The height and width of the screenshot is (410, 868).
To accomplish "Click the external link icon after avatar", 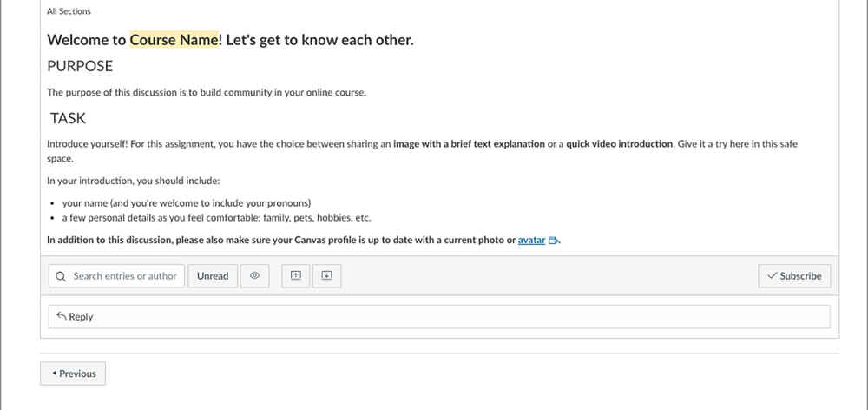I will pyautogui.click(x=553, y=241).
